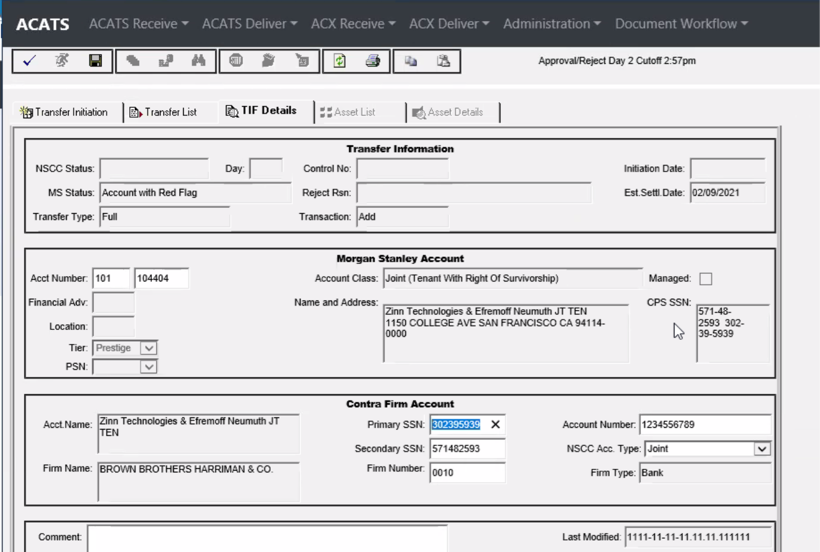Click the printer icon in toolbar

click(372, 61)
